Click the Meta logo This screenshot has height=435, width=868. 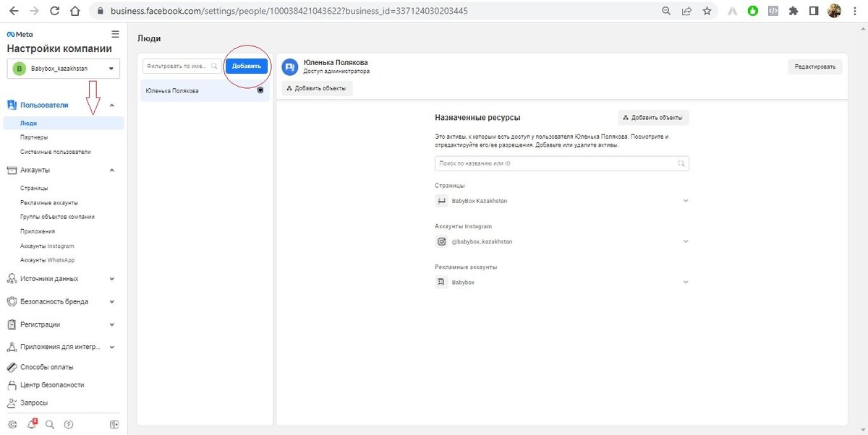point(20,35)
